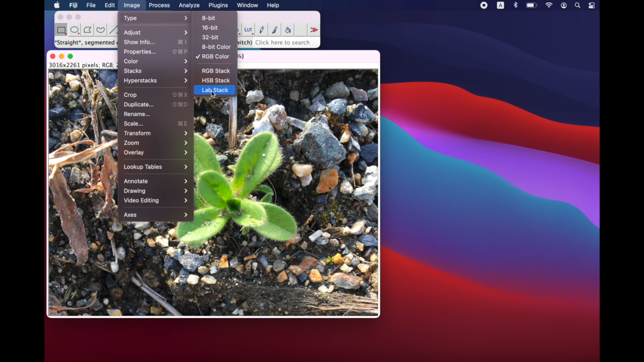Check the battery status icon
Viewport: 644px width, 362px height.
[x=531, y=5]
